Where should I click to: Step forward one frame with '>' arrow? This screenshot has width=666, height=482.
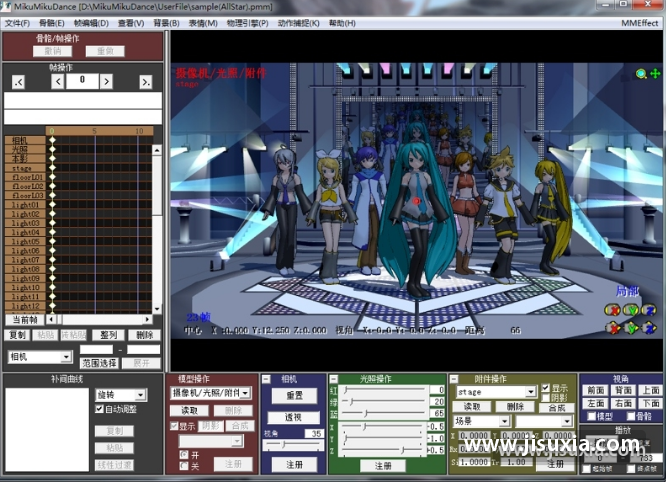click(x=107, y=81)
